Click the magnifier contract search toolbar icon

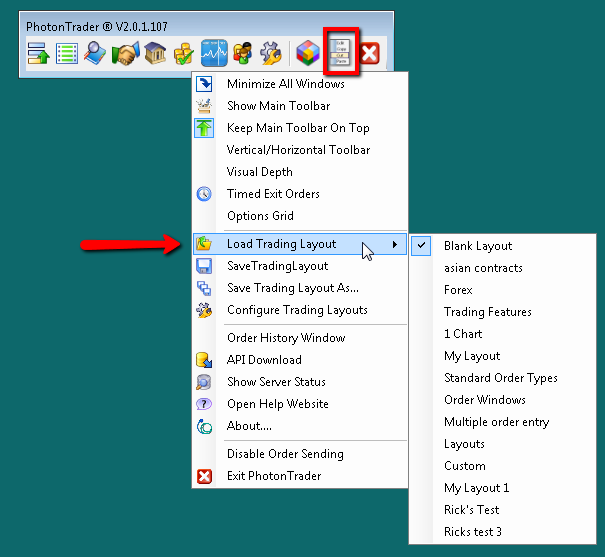click(x=95, y=53)
